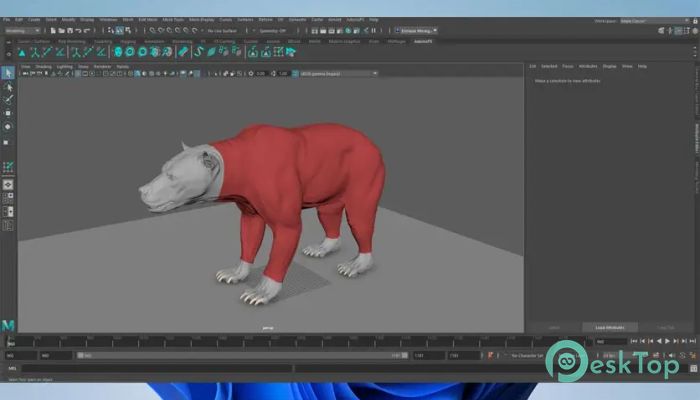Click the S-shaped AdonisFX shelf icon
700x400 pixels.
pos(199,52)
